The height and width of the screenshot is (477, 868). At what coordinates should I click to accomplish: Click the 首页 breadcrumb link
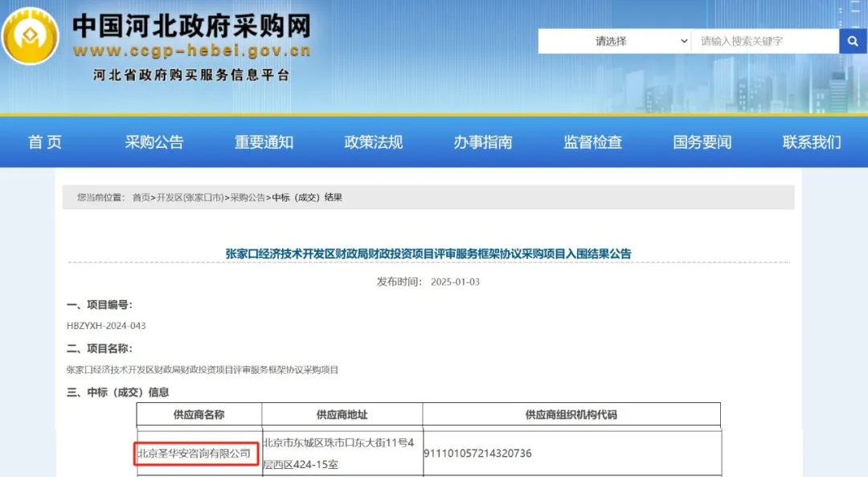(141, 197)
